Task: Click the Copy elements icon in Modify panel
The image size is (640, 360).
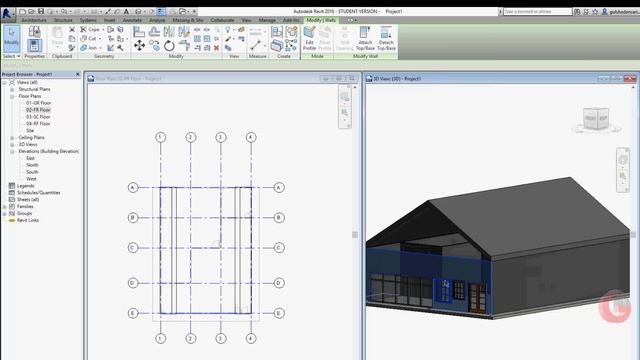Action: click(x=154, y=46)
